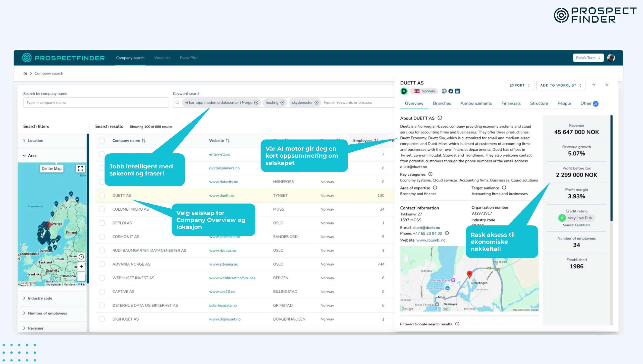Expand the Industry code filter
The height and width of the screenshot is (364, 643).
pos(40,298)
